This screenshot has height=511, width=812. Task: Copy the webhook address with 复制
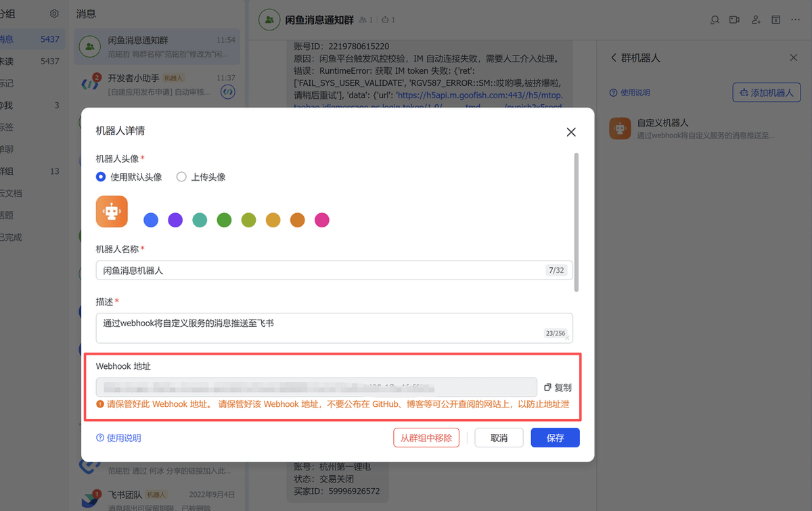coord(558,387)
